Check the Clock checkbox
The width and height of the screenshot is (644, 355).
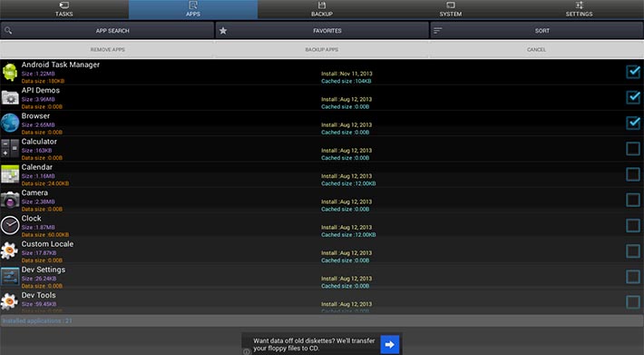pyautogui.click(x=633, y=225)
